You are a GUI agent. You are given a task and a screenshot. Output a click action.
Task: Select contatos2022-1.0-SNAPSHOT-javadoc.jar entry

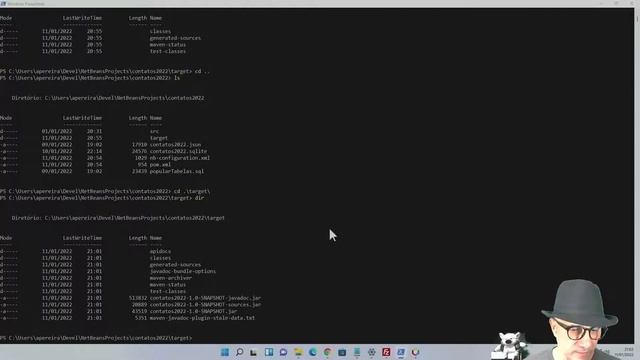click(205, 298)
